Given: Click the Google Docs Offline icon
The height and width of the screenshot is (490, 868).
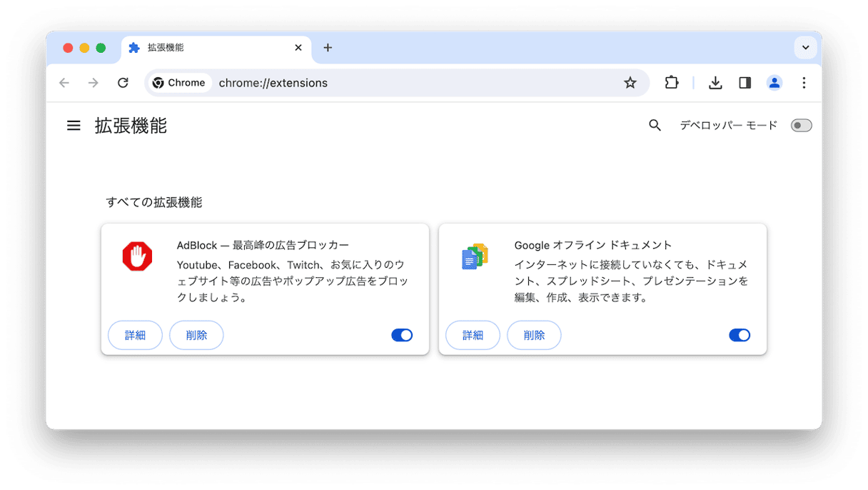Looking at the screenshot, I should 475,256.
